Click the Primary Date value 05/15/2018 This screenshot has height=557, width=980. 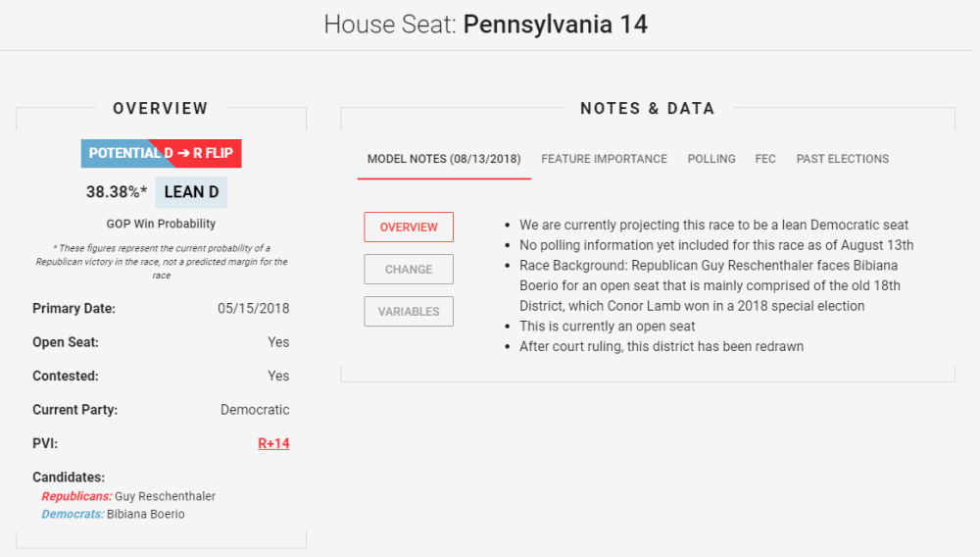pyautogui.click(x=253, y=309)
